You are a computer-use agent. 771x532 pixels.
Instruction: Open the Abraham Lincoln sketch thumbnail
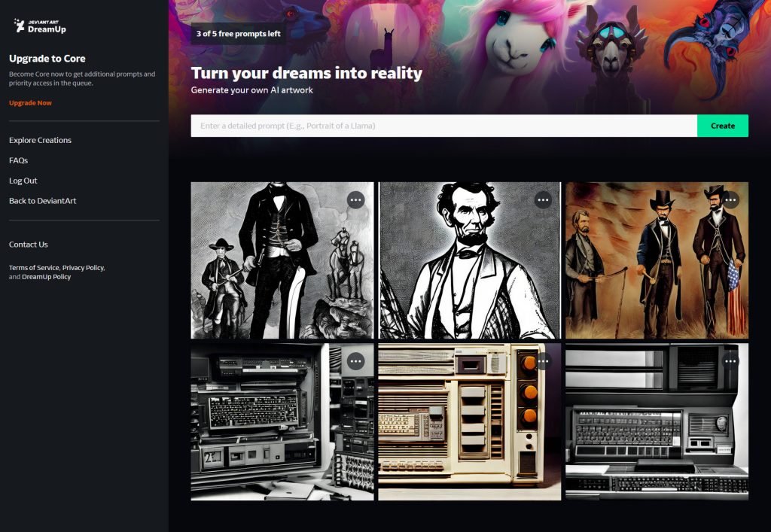[469, 260]
